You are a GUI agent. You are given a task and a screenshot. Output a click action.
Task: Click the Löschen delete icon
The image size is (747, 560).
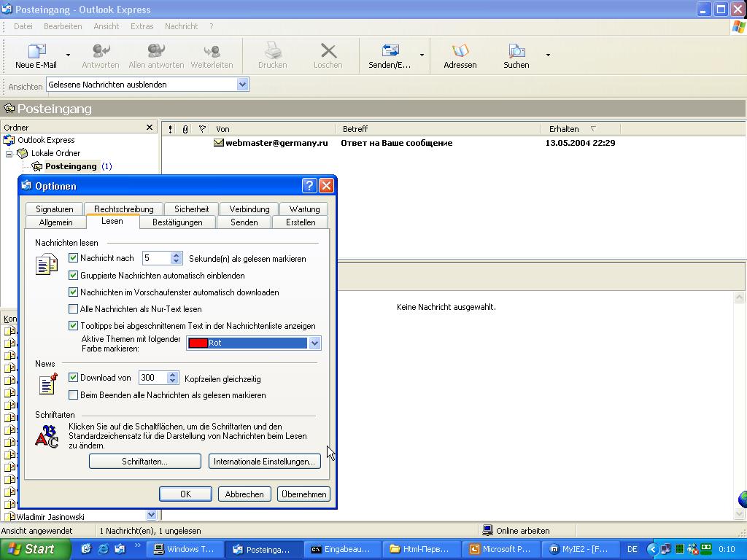coord(328,51)
